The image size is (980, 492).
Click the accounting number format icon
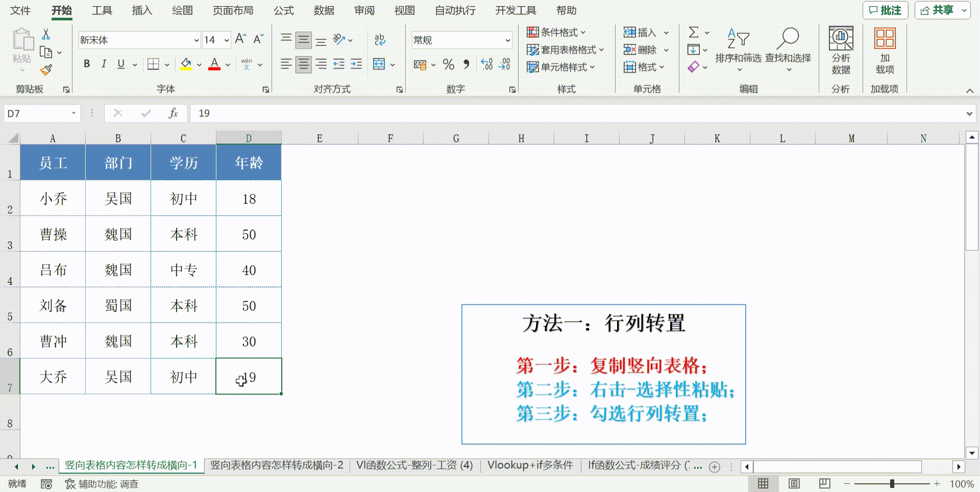pyautogui.click(x=420, y=64)
